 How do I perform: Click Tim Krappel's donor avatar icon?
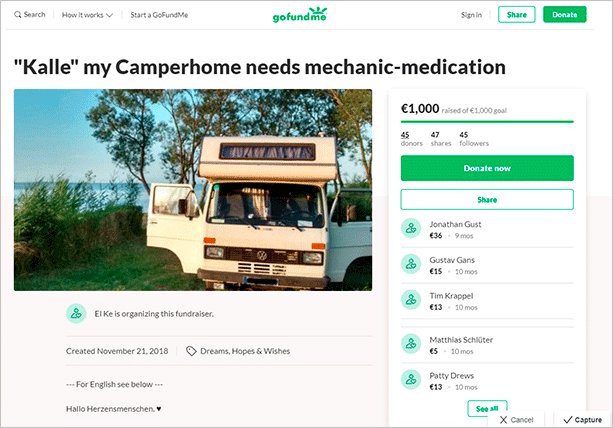(411, 300)
